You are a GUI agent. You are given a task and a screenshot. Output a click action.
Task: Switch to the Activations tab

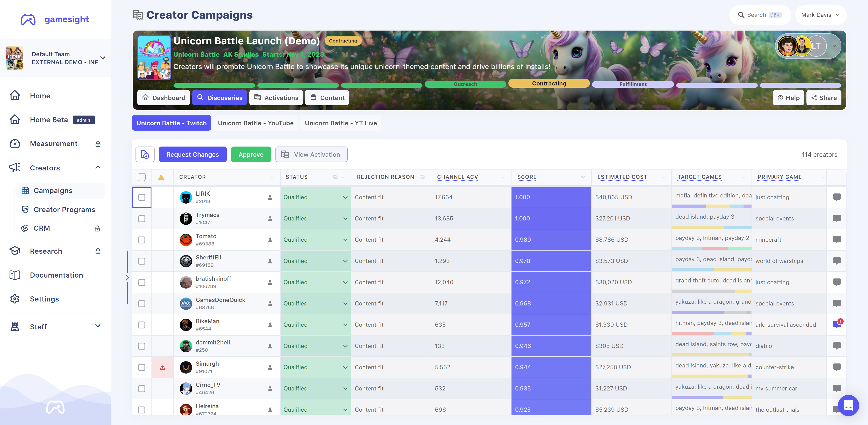coord(276,98)
